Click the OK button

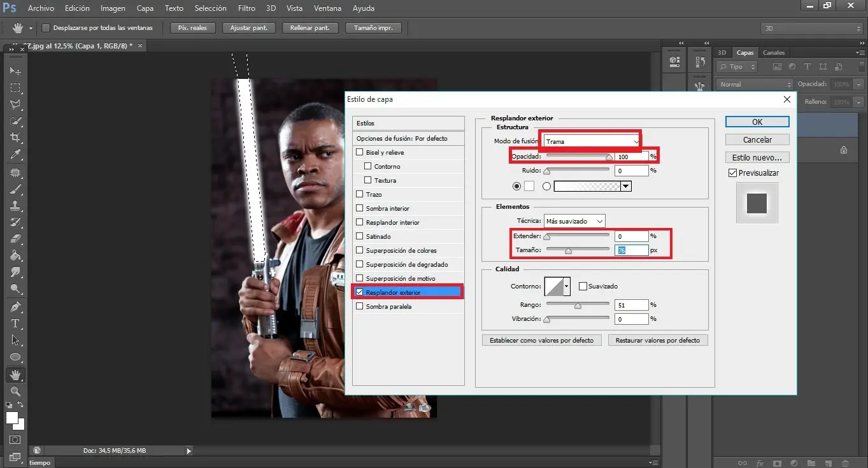point(757,122)
